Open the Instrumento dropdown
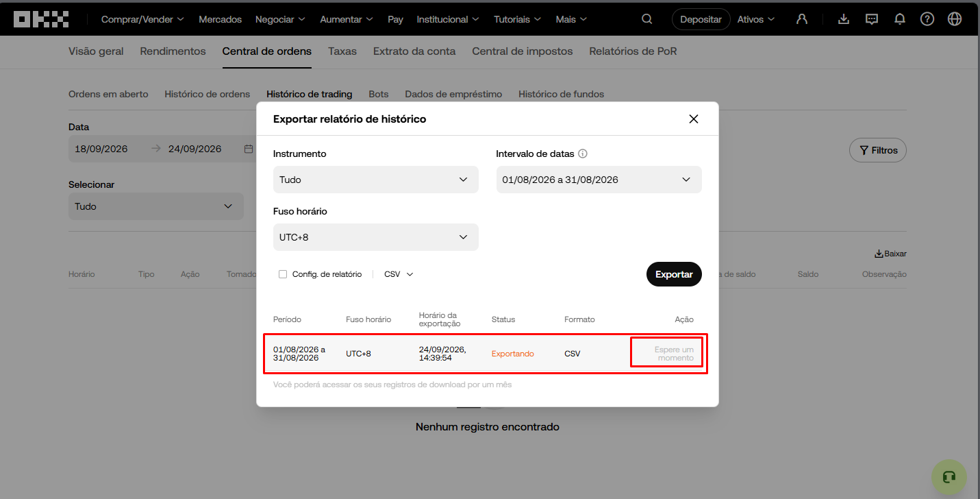This screenshot has height=499, width=980. pos(376,180)
